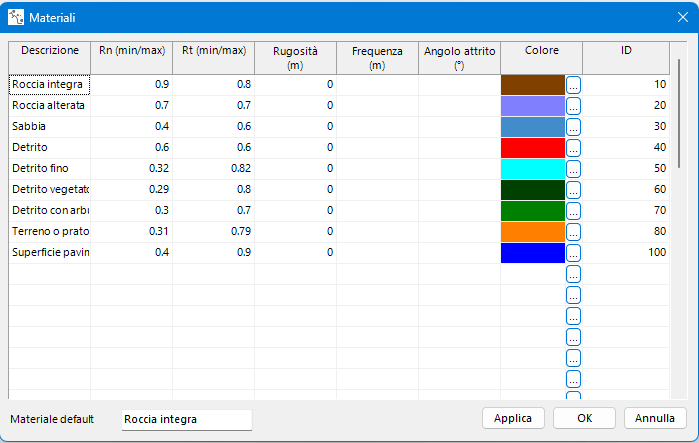Select the Roccia integra description cell

click(x=49, y=85)
